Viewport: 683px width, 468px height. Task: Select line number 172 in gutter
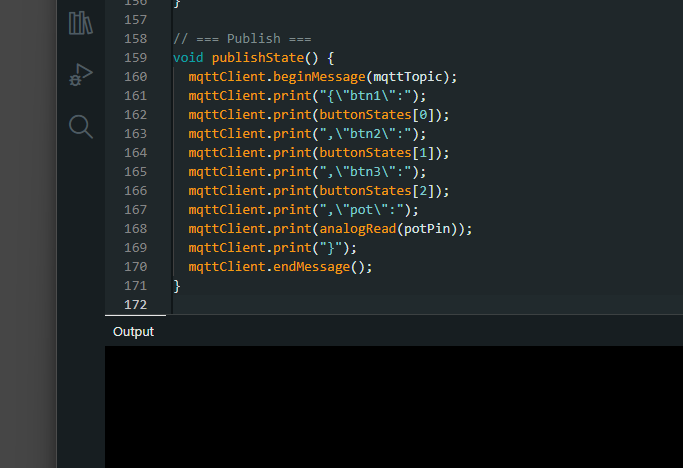(135, 304)
